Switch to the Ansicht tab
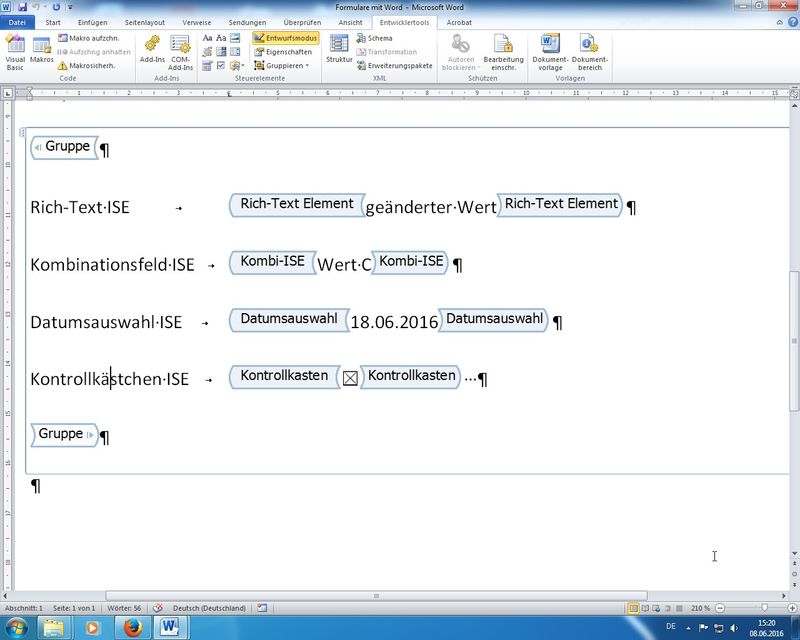This screenshot has width=800, height=640. click(350, 22)
